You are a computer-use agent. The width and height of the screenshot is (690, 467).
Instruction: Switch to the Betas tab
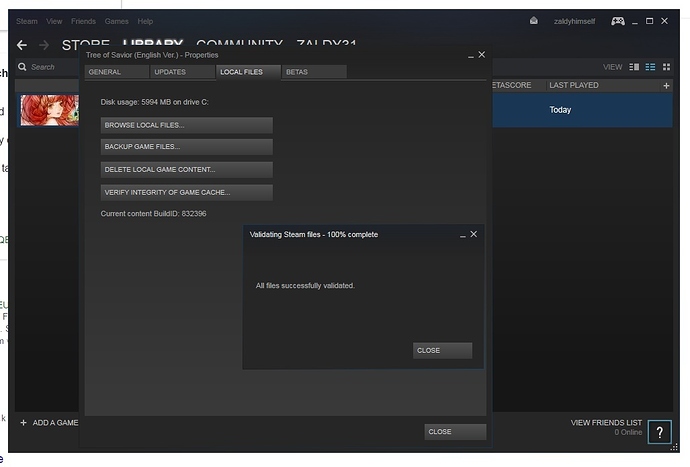[297, 72]
